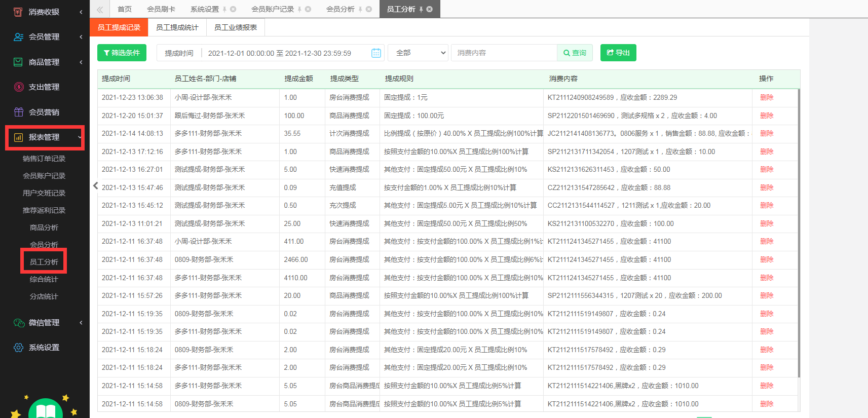This screenshot has width=868, height=418.
Task: Click the 会员管理 sidebar icon
Action: pyautogui.click(x=18, y=36)
